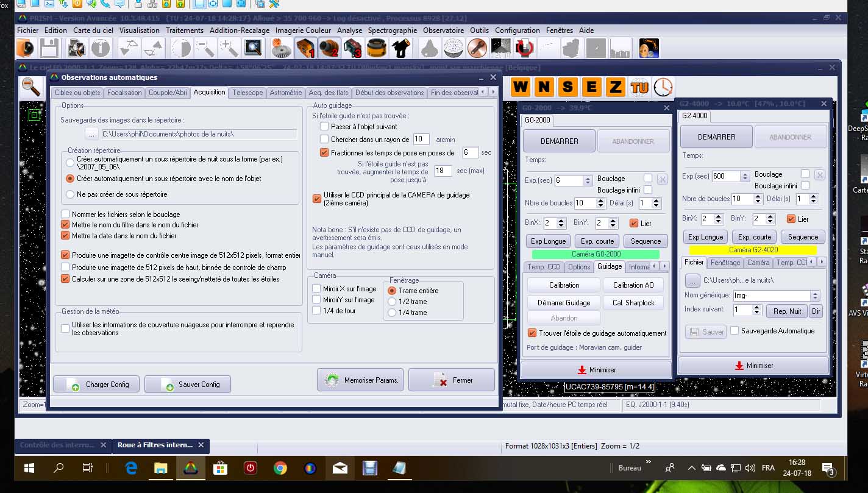Click the orange W direction button

(x=521, y=87)
